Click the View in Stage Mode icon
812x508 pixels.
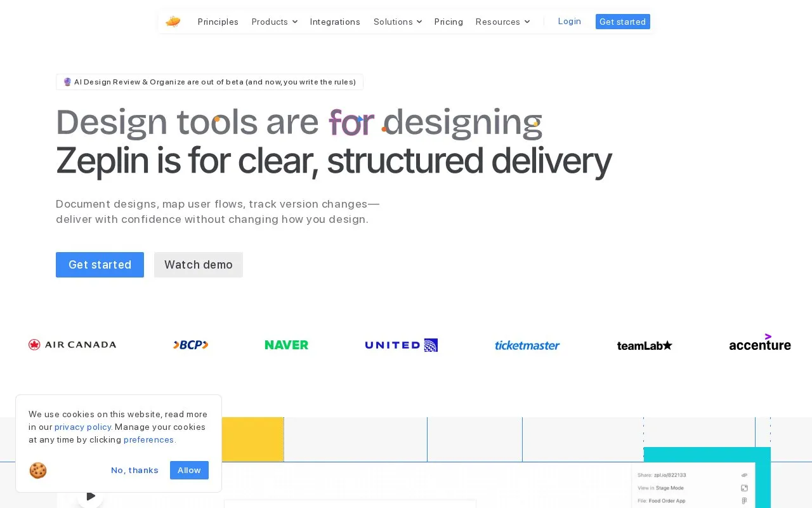point(744,488)
